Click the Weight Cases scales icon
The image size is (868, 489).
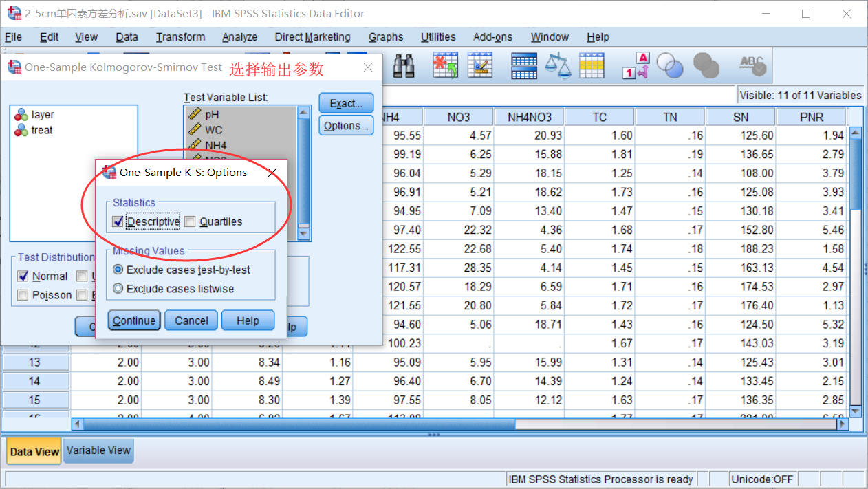[558, 66]
